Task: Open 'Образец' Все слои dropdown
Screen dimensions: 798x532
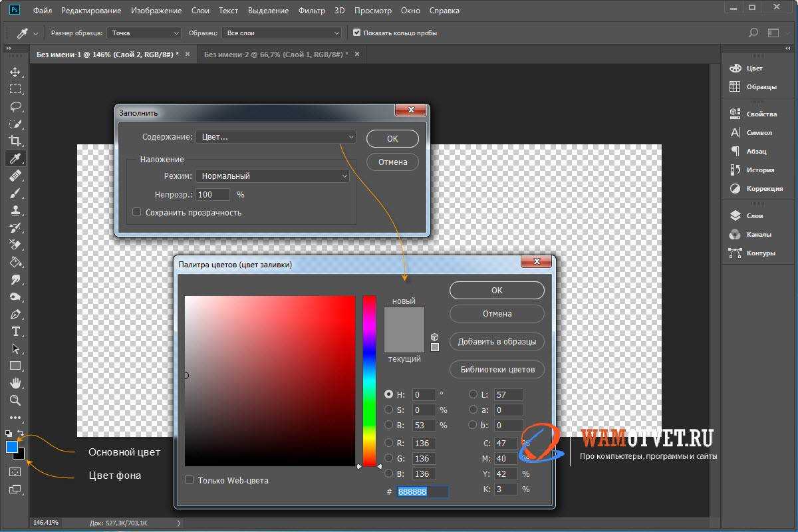Action: point(283,33)
